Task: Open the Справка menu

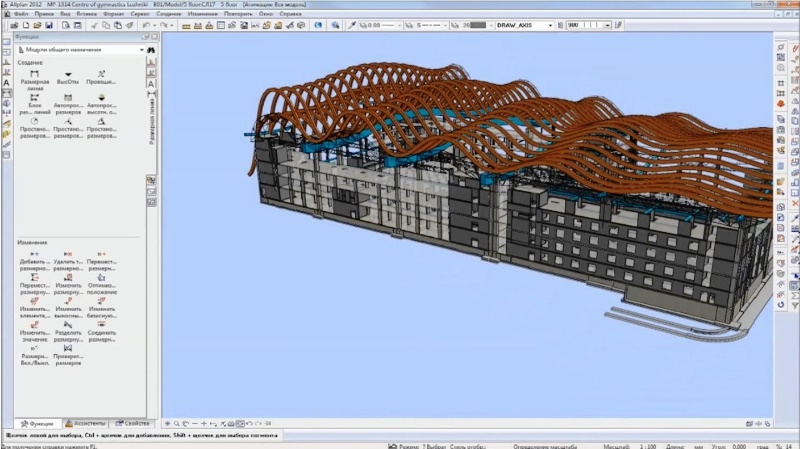Action: tap(290, 14)
